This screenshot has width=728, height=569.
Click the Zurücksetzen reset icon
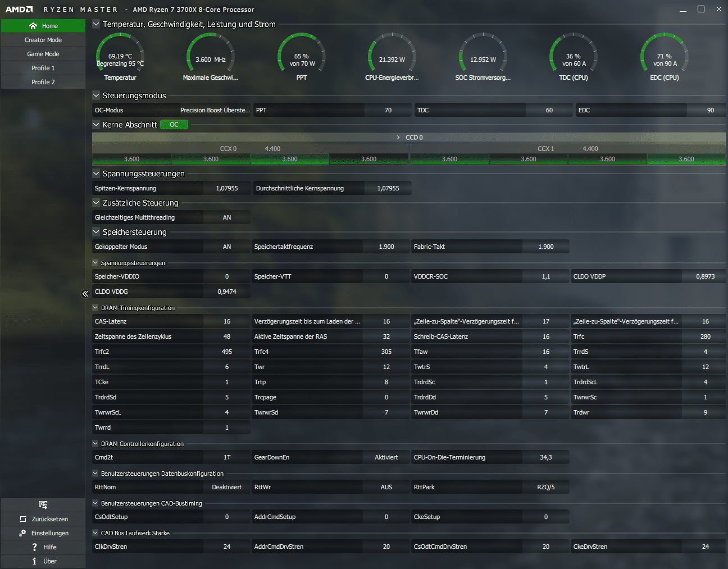(x=23, y=519)
